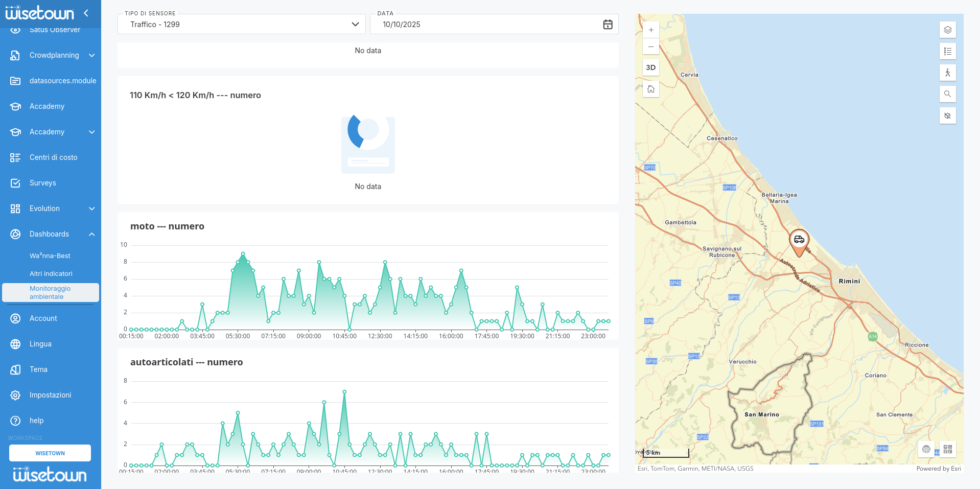
Task: Collapse the sidebar with the arrow
Action: click(86, 13)
